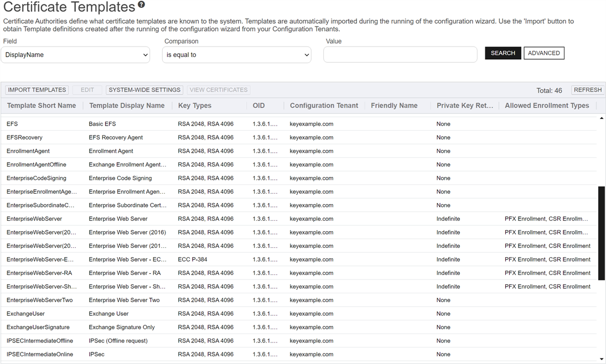The image size is (606, 364).
Task: Sort by Configuration Tenant column header
Action: point(324,106)
